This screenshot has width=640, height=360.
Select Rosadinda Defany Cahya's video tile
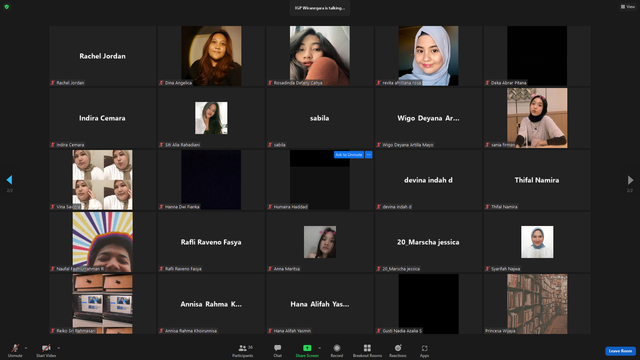320,56
